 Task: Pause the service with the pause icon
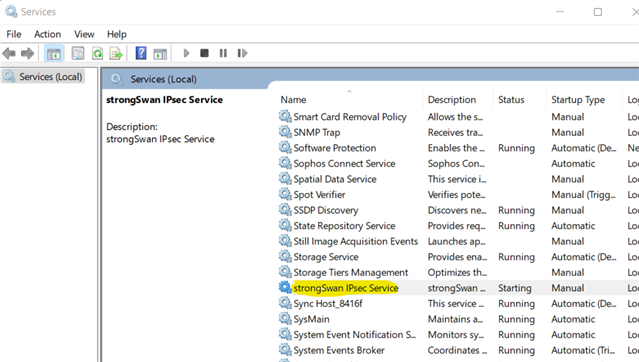point(223,53)
